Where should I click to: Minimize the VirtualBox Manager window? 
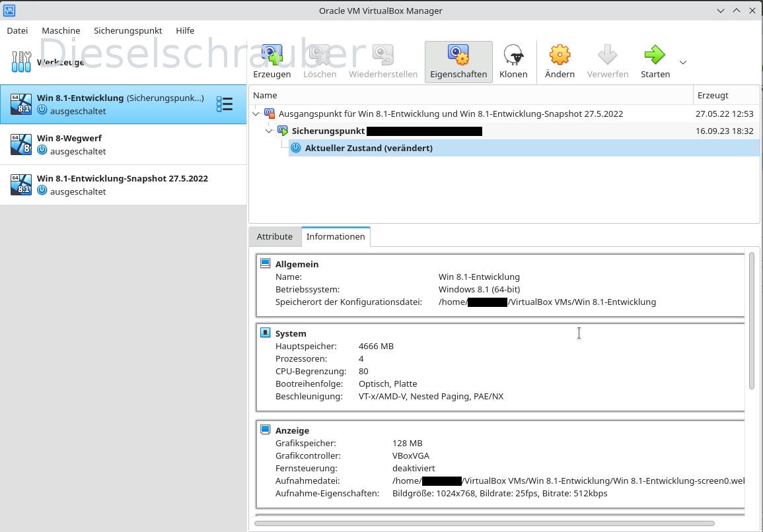pyautogui.click(x=721, y=11)
